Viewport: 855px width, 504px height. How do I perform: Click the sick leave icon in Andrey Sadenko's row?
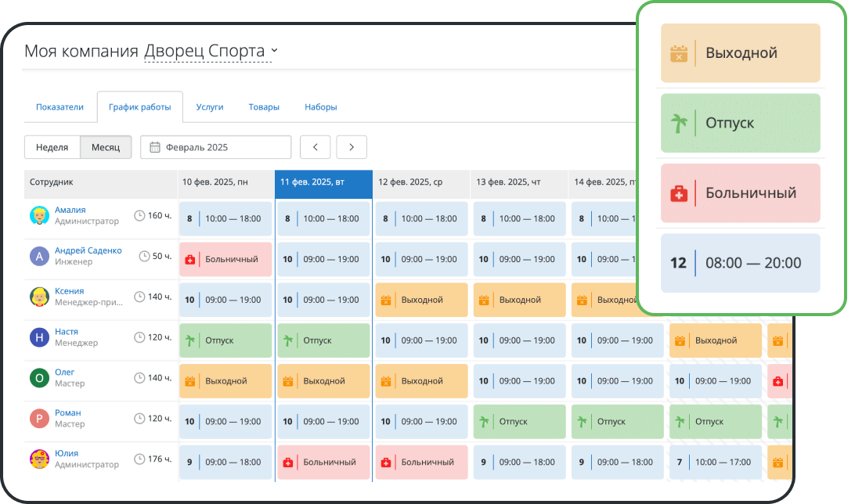(x=189, y=259)
